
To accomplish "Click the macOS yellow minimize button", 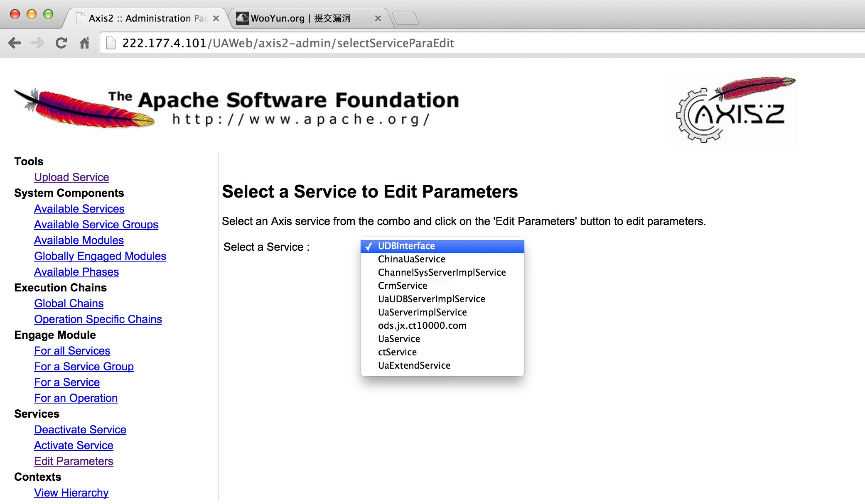I will (32, 14).
